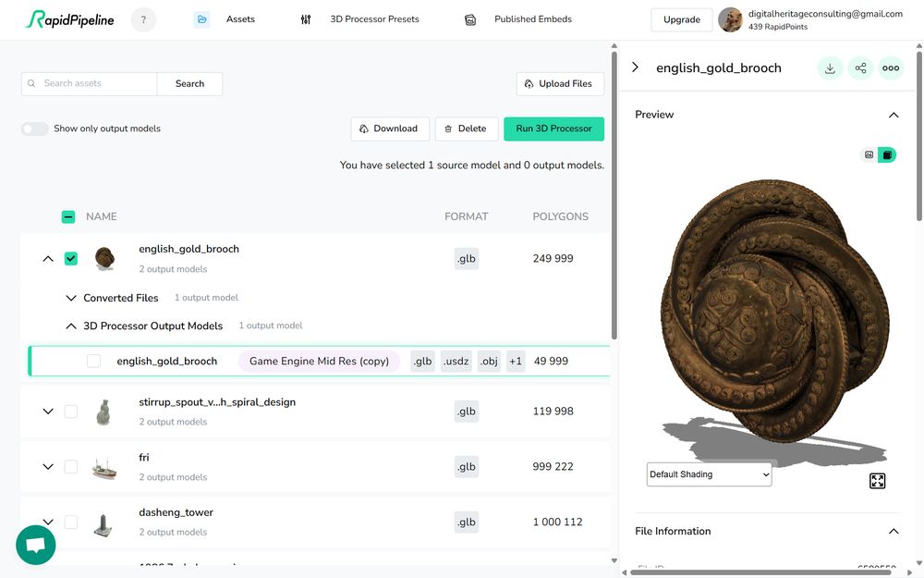
Task: Check the stirrup_spout model checkbox
Action: click(71, 412)
